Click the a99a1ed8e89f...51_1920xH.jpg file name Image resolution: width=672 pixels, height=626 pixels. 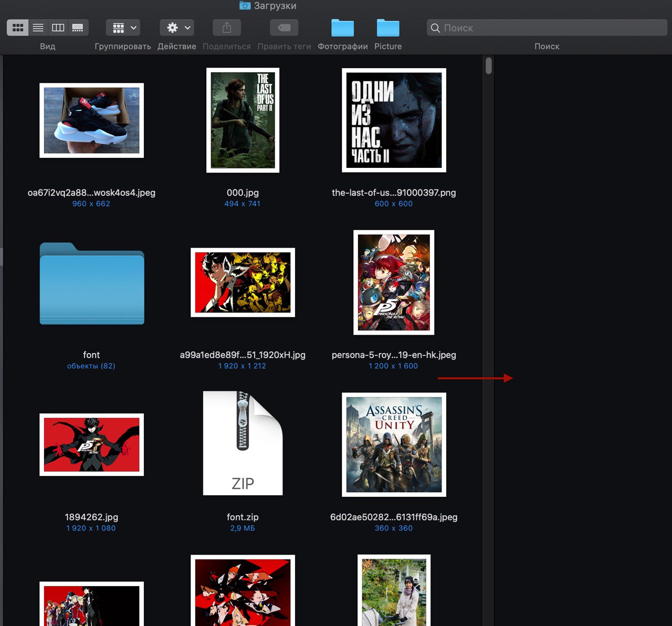243,355
